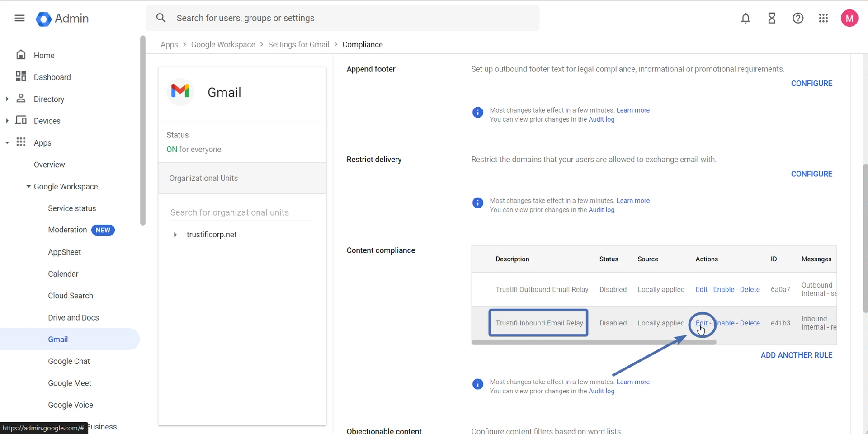Screen dimensions: 868x434
Task: Open the help question mark icon
Action: (x=798, y=18)
